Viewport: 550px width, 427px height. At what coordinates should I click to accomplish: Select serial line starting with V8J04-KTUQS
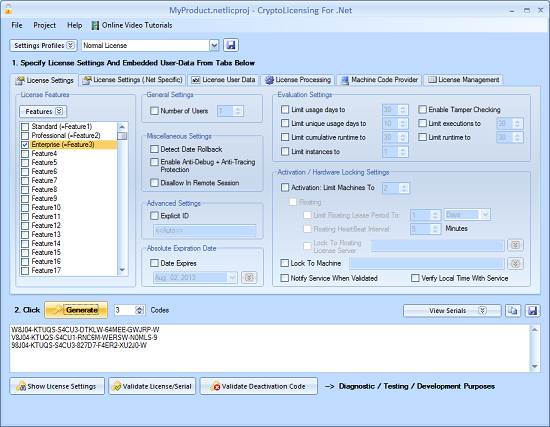pos(84,338)
